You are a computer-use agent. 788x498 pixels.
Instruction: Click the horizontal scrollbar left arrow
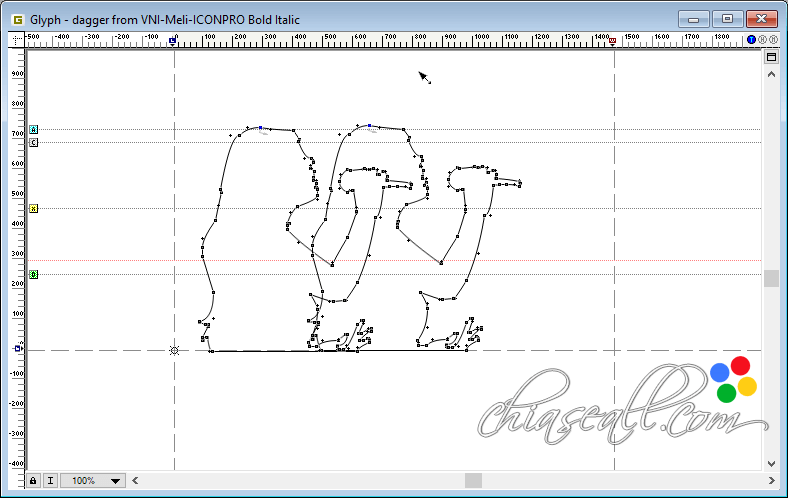(x=135, y=481)
